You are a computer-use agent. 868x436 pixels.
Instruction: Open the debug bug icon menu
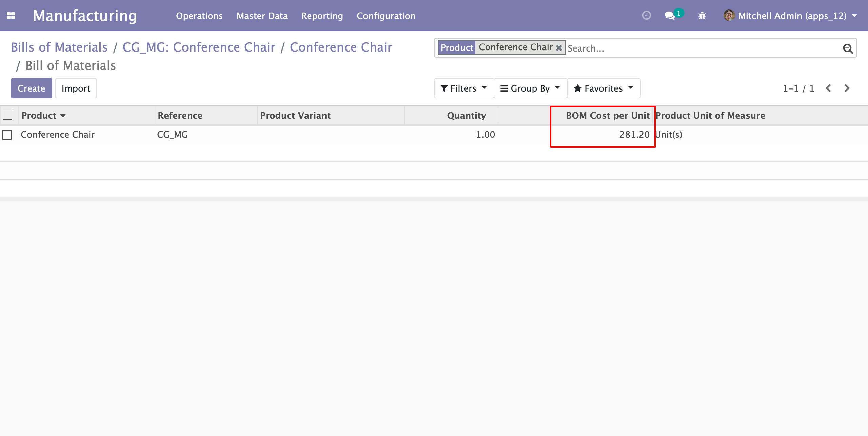[702, 16]
